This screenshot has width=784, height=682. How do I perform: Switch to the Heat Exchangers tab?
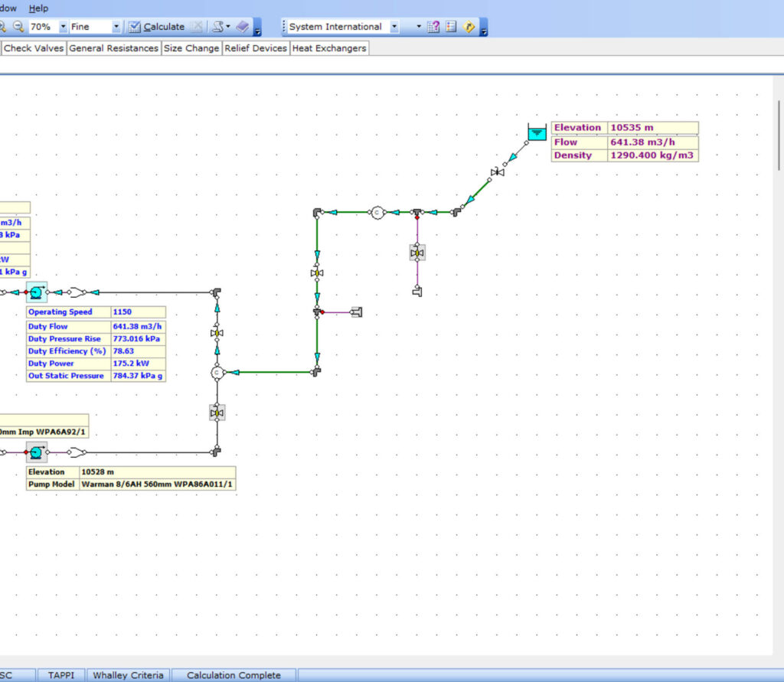coord(328,47)
